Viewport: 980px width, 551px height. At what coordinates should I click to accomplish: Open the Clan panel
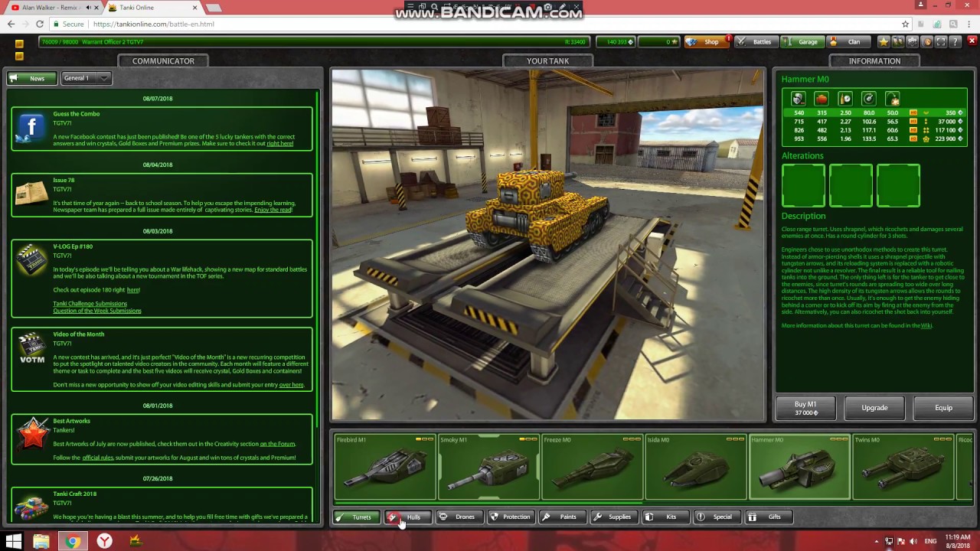[x=848, y=42]
